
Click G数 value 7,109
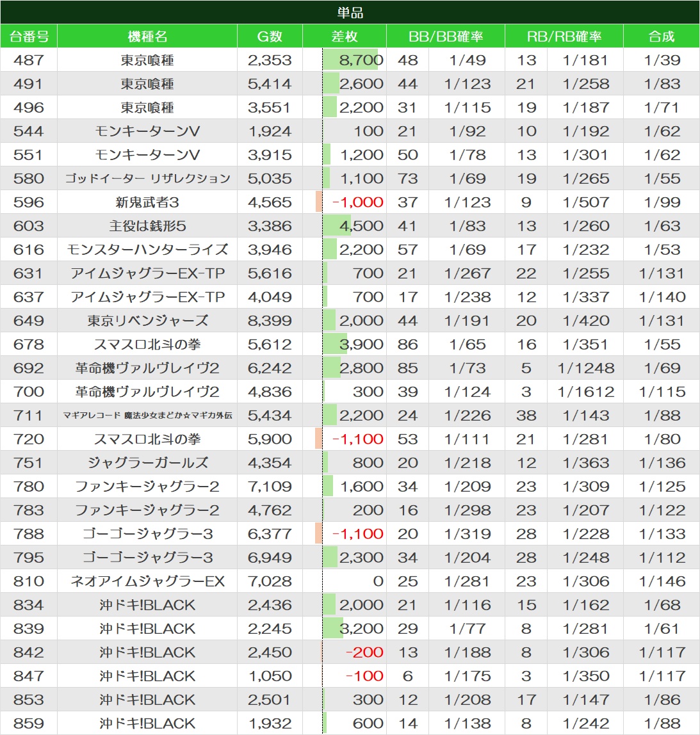[270, 487]
